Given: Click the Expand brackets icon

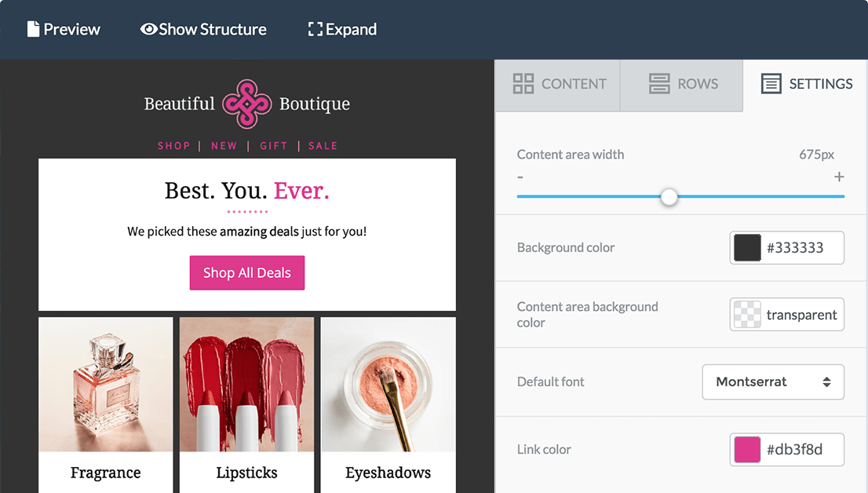Looking at the screenshot, I should (315, 30).
